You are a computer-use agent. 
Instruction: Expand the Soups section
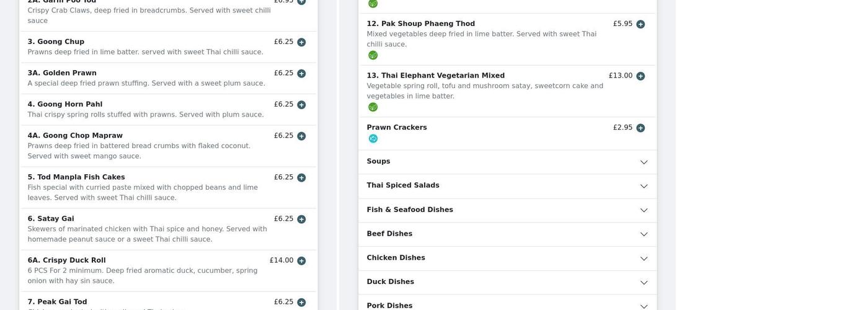click(644, 162)
